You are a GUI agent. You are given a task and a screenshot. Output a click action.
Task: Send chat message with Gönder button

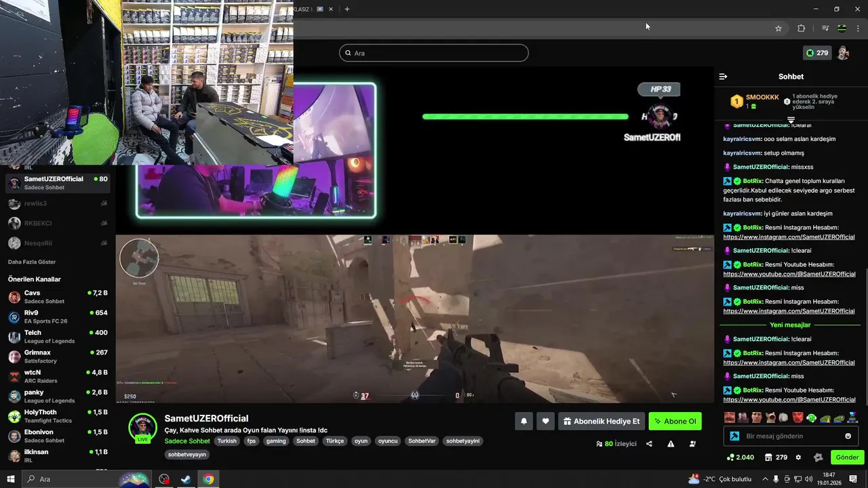coord(847,457)
